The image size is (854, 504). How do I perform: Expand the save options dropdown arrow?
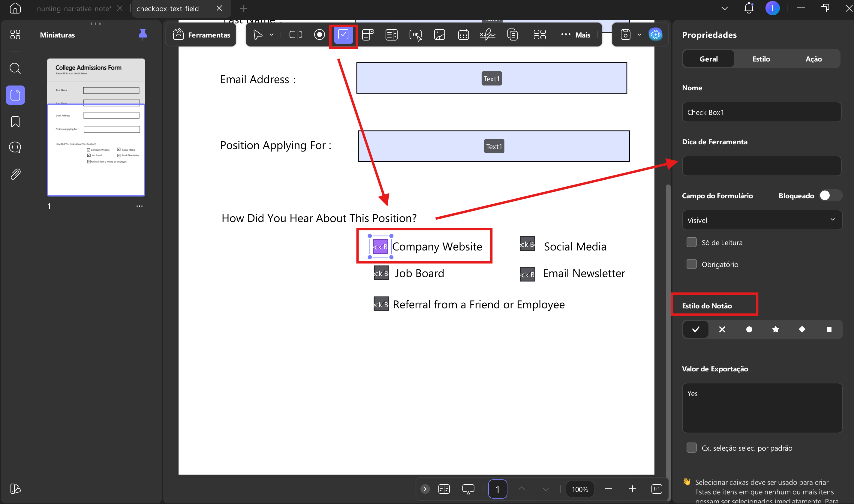click(639, 34)
